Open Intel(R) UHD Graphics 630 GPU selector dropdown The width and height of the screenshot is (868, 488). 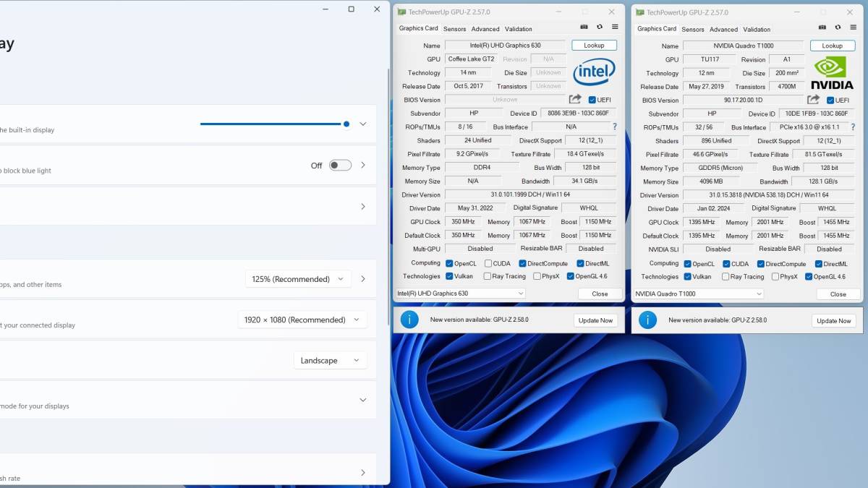460,294
